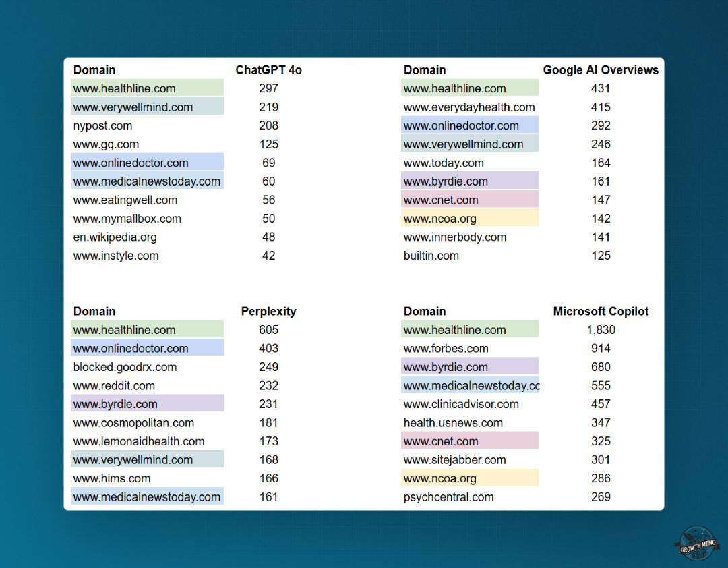Screen dimensions: 728x568
Task: Select www.onlinedoctor.com in the Perplexity table
Action: tap(147, 349)
